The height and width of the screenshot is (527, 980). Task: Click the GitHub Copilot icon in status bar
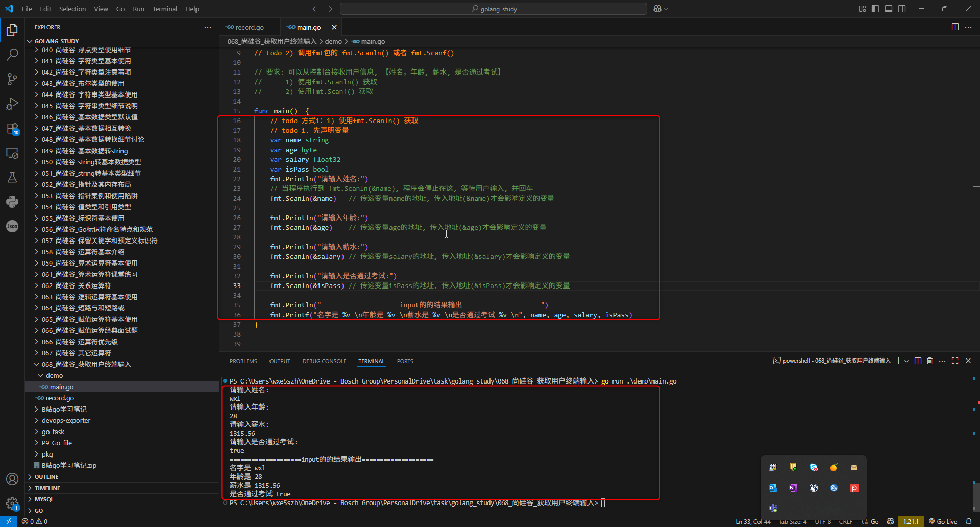pos(890,521)
